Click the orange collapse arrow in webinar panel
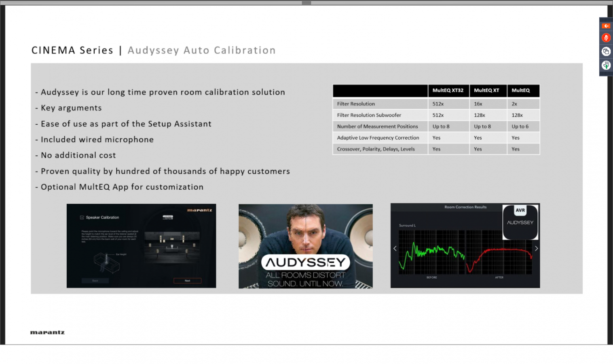Image resolution: width=613 pixels, height=364 pixels. click(x=606, y=26)
